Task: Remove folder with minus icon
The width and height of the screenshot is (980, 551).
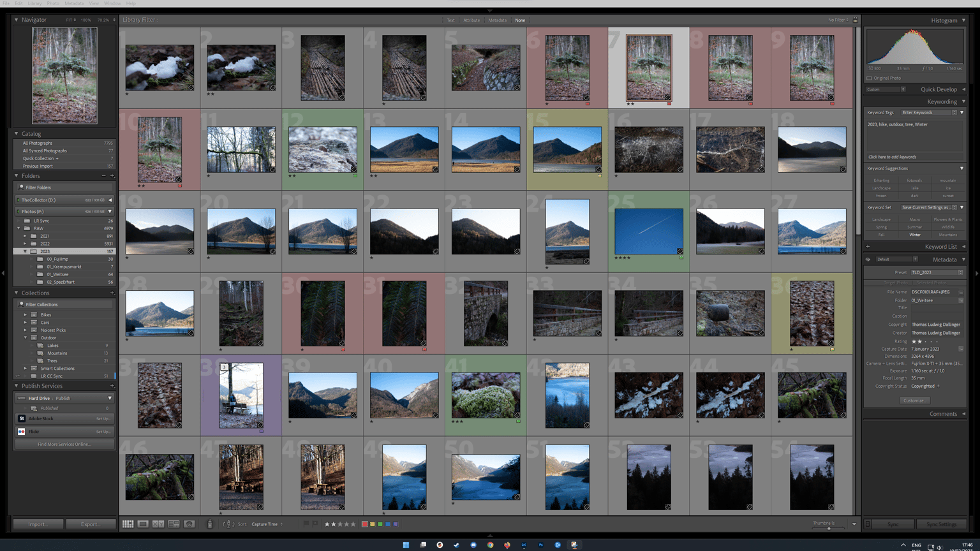Action: click(x=103, y=176)
